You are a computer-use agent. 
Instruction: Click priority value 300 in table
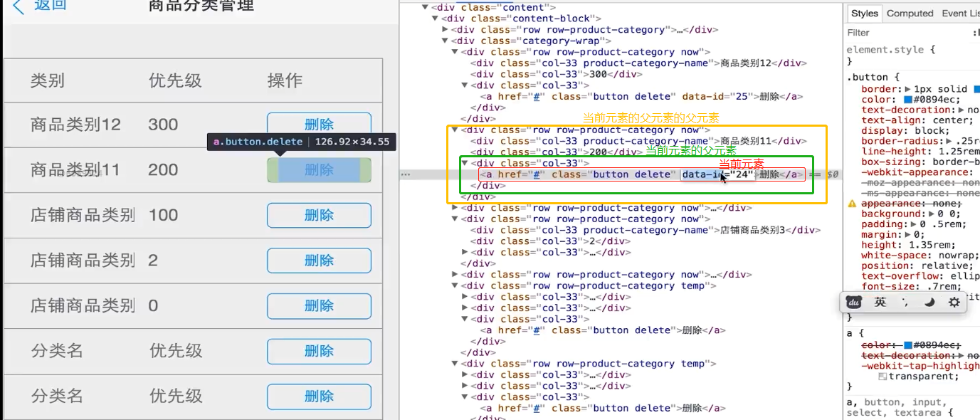tap(163, 125)
